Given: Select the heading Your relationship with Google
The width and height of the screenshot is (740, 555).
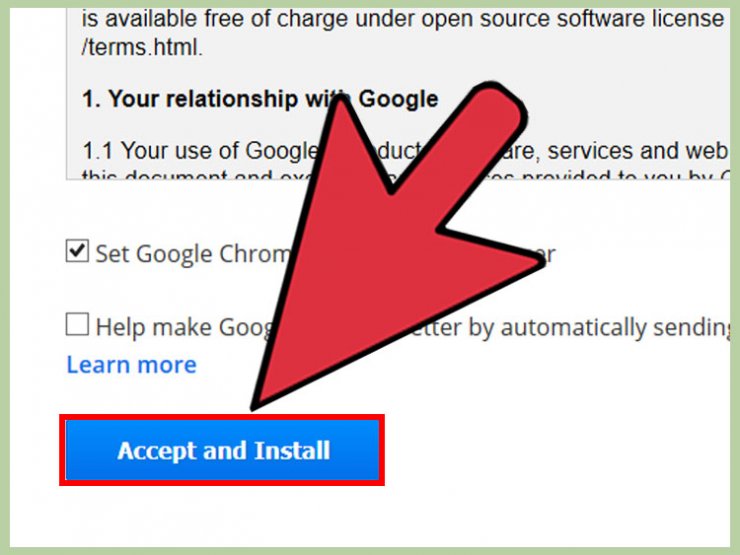Looking at the screenshot, I should [x=260, y=99].
